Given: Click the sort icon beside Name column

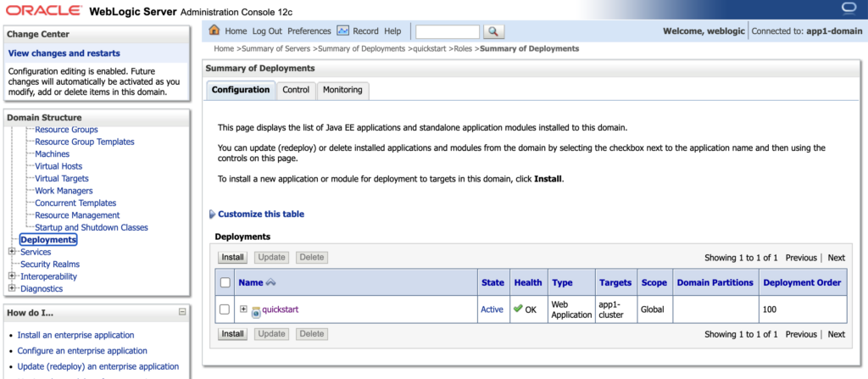Looking at the screenshot, I should (x=271, y=283).
